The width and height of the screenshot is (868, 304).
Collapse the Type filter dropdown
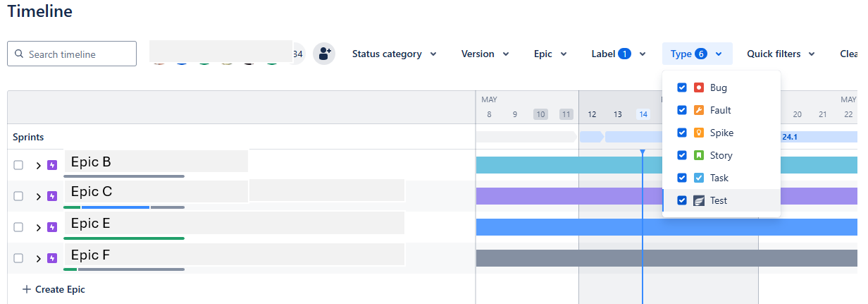tap(697, 54)
